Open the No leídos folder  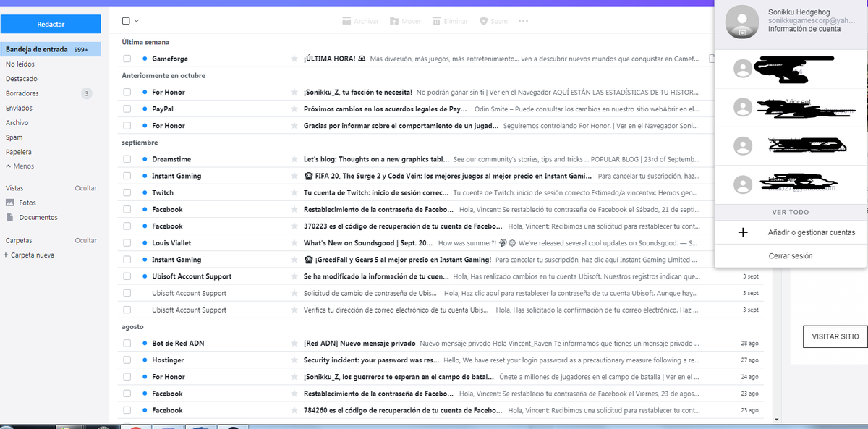(20, 64)
